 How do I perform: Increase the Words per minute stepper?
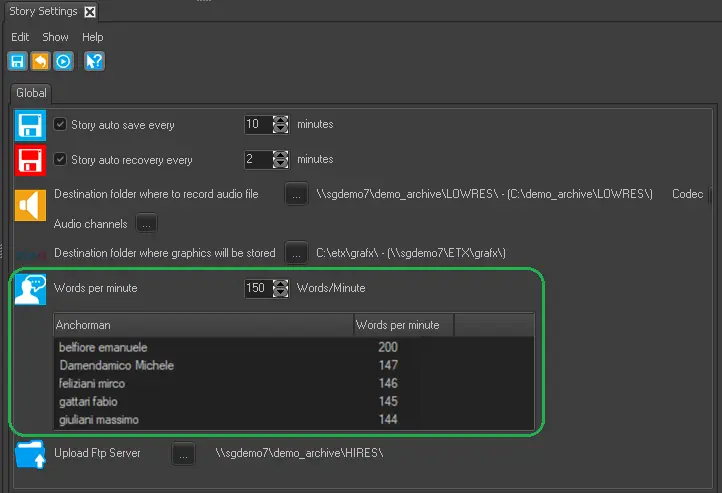[x=280, y=283]
